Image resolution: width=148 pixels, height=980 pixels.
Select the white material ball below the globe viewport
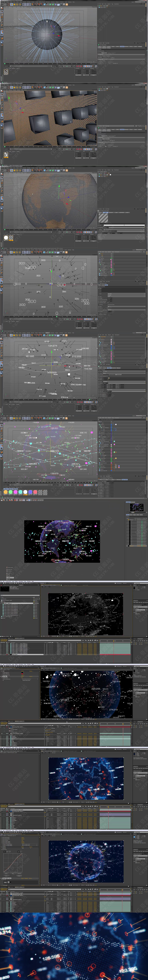tap(6, 238)
